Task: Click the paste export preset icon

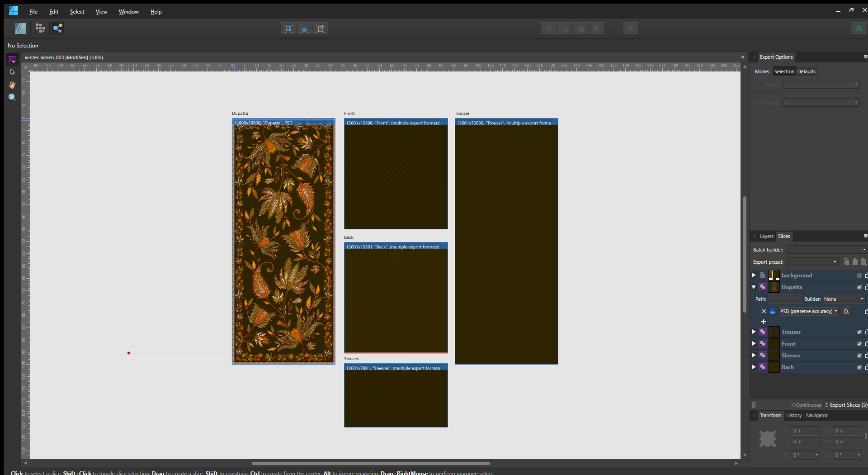Action: [855, 262]
